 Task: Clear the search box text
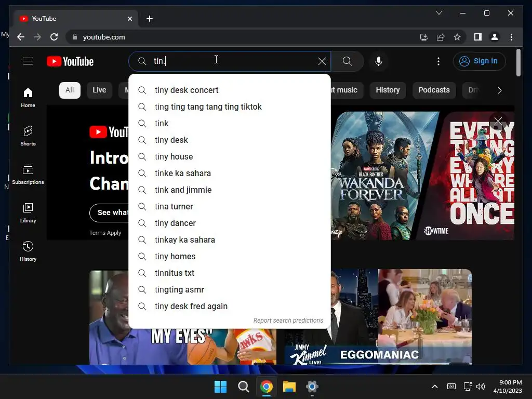pos(322,61)
